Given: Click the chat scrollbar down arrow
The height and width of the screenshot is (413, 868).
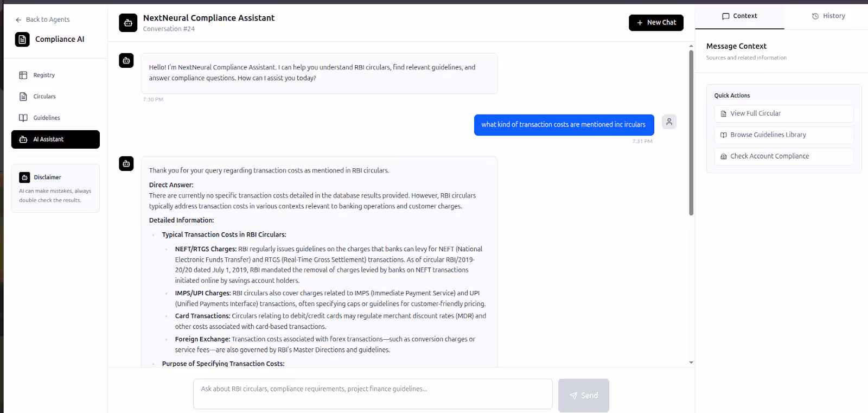Looking at the screenshot, I should [x=691, y=363].
